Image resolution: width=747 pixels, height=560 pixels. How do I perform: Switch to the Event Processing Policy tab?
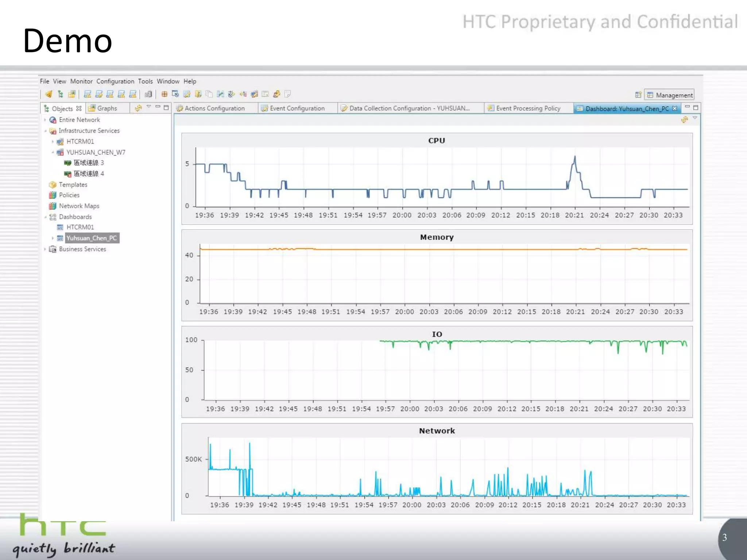coord(528,108)
